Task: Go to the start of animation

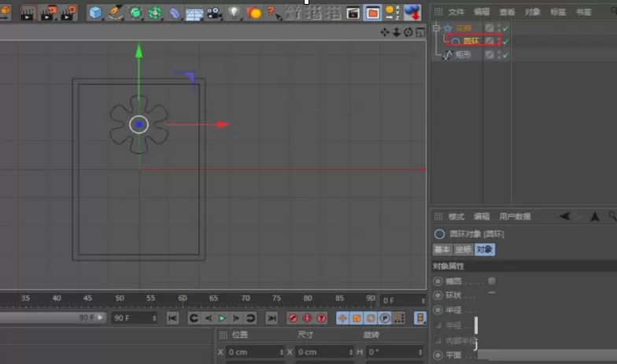Action: [x=172, y=318]
